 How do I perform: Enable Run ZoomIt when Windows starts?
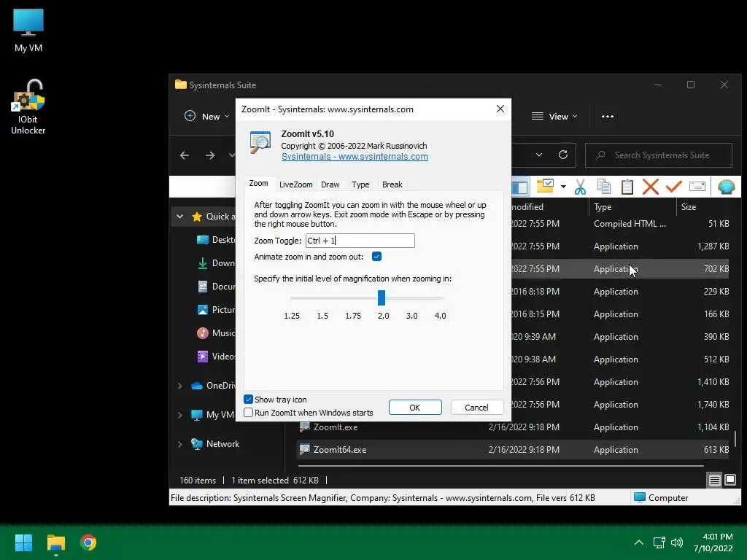[x=248, y=413]
